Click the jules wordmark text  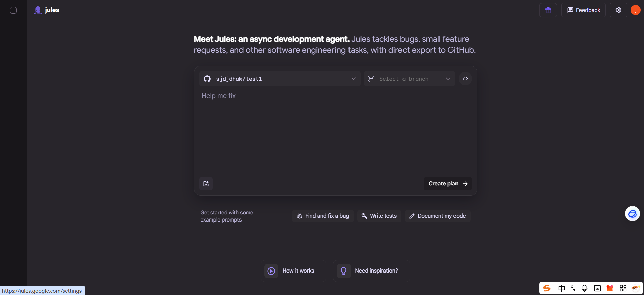[x=52, y=10]
